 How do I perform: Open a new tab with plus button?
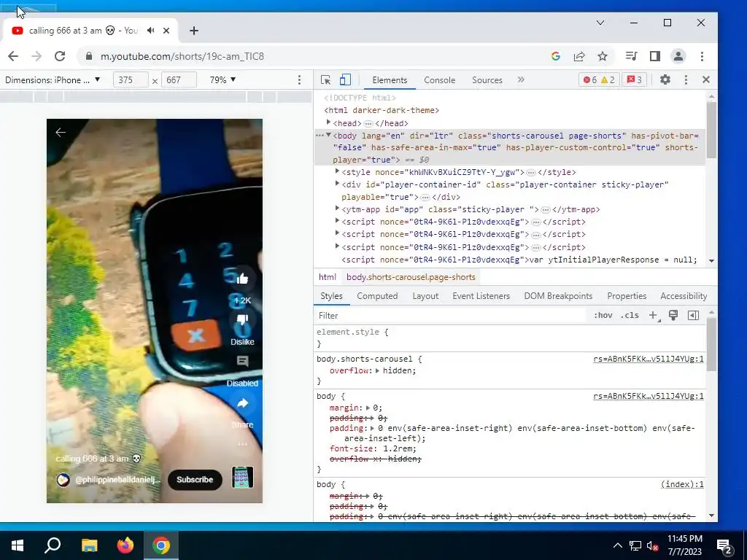tap(194, 31)
